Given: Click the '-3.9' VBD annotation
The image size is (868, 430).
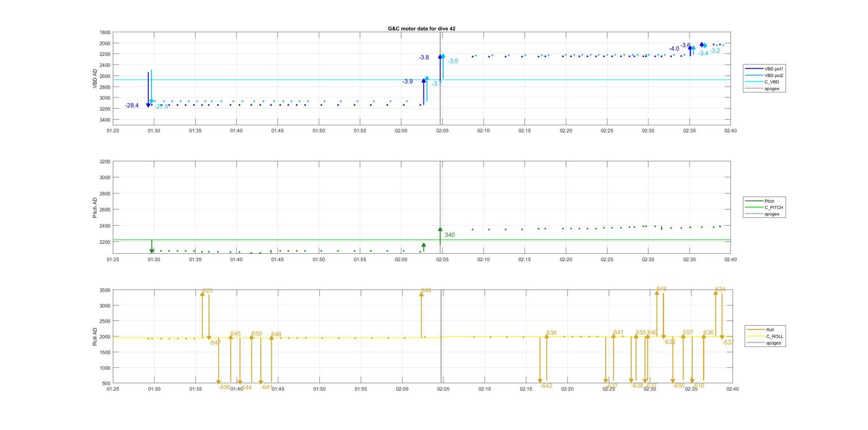Looking at the screenshot, I should click(x=407, y=81).
